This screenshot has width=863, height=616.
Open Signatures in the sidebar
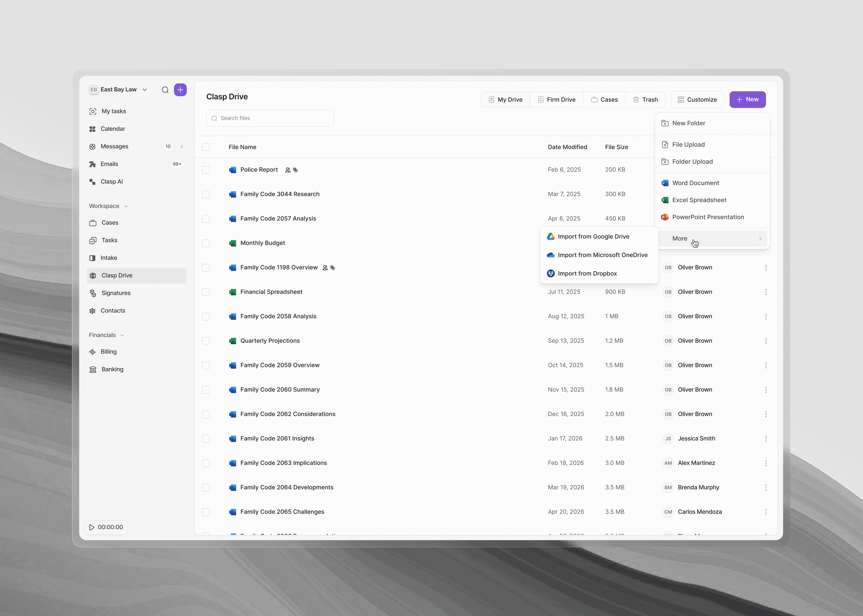pos(116,293)
